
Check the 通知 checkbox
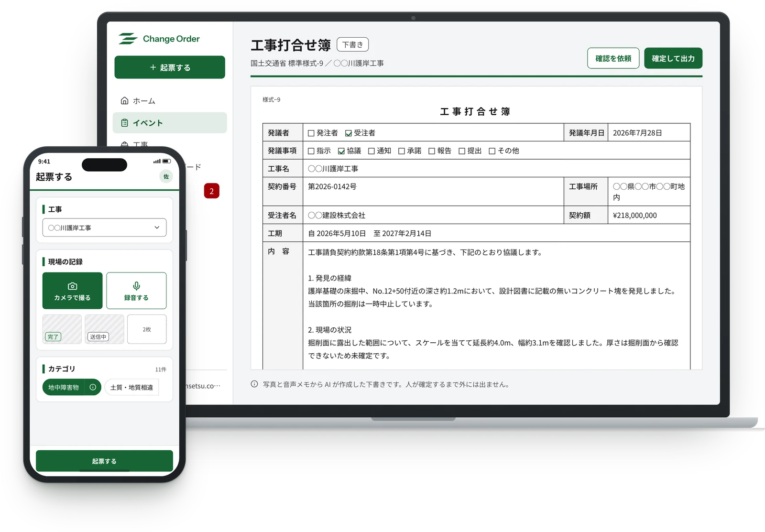click(372, 151)
